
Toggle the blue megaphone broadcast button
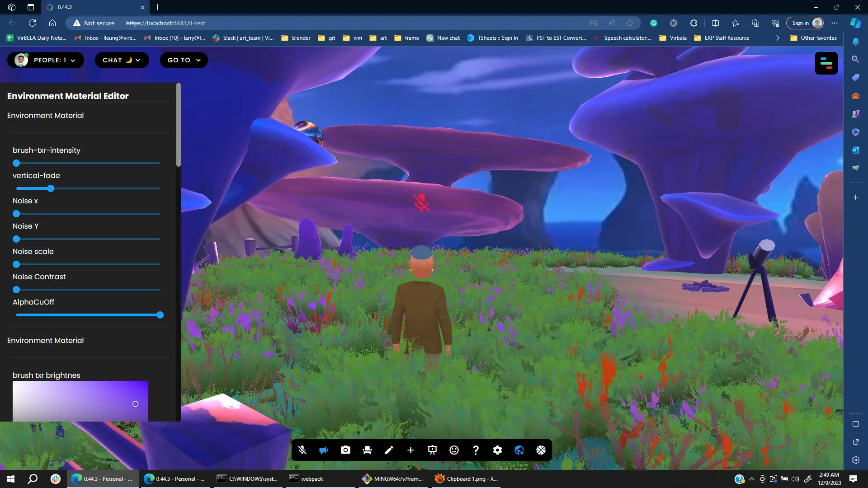pos(324,450)
